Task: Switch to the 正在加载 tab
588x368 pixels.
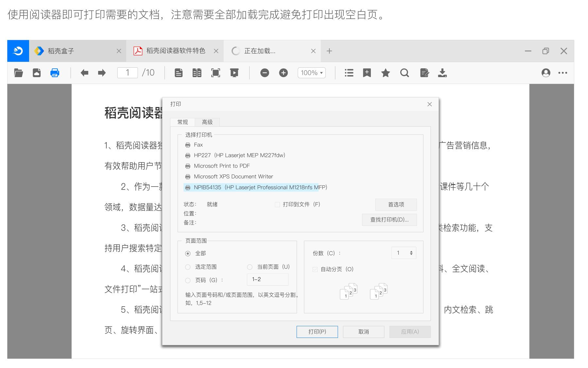Action: (x=272, y=51)
